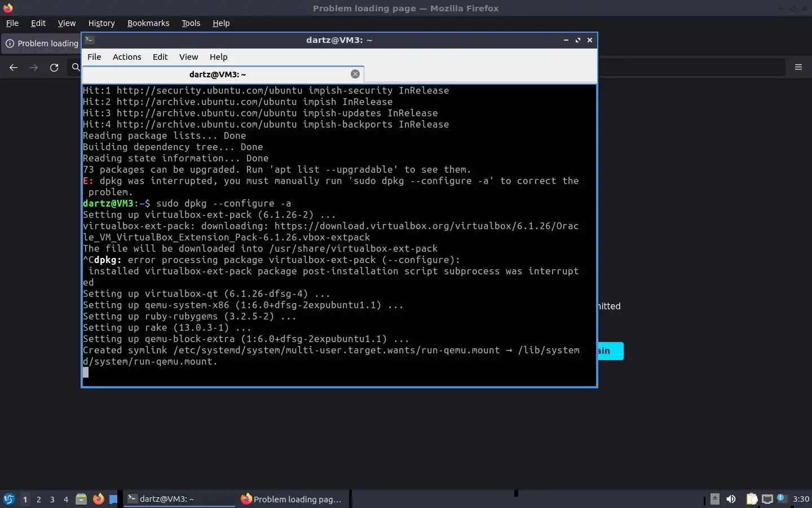Click the 'Building dependency tree... Done' line
The height and width of the screenshot is (508, 812).
173,147
